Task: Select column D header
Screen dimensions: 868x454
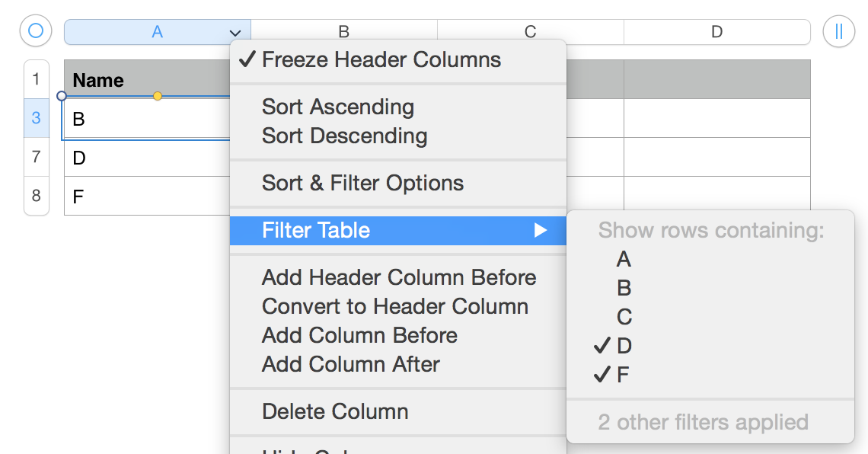Action: tap(716, 32)
